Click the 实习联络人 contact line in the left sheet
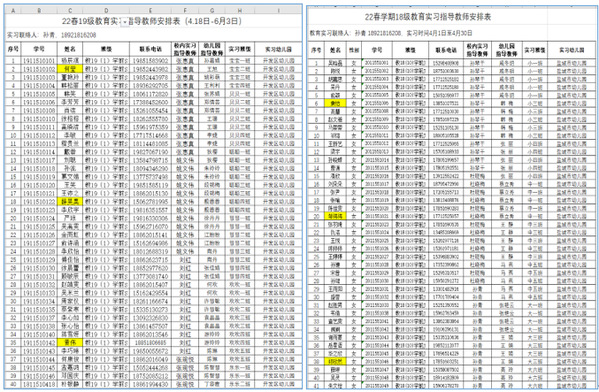Viewport: 599px width, 392px height. [52, 35]
